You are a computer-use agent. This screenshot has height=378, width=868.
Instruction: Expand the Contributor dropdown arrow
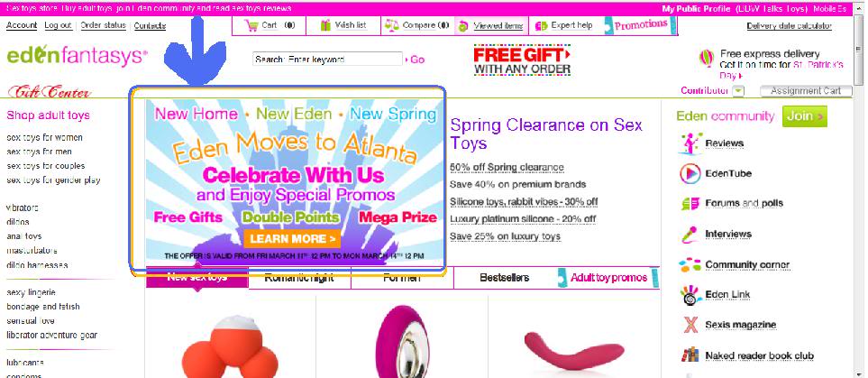coord(739,91)
